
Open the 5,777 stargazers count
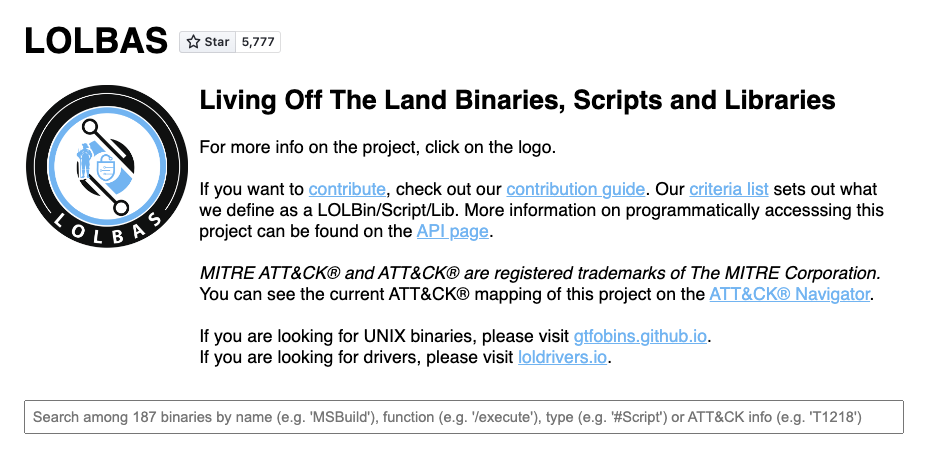click(x=258, y=42)
